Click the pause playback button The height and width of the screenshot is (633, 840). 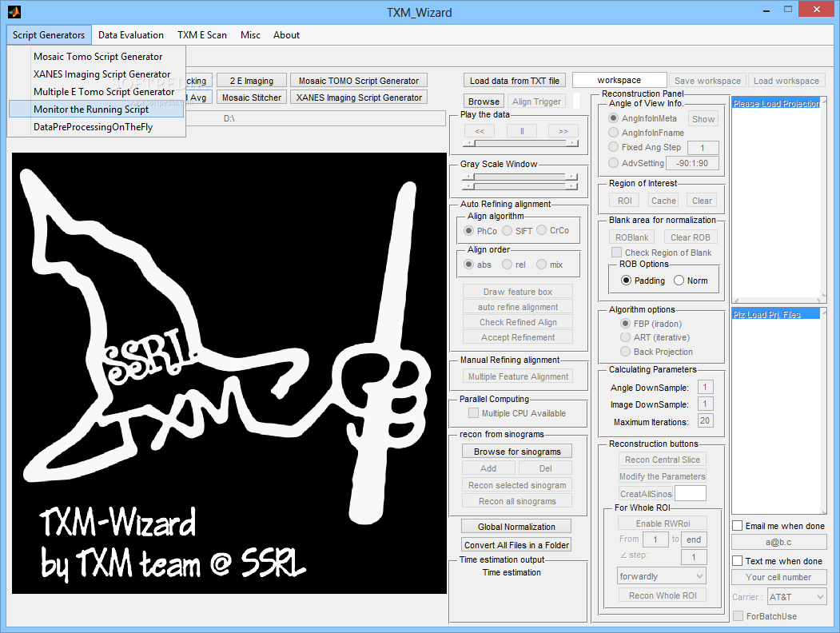(x=522, y=130)
